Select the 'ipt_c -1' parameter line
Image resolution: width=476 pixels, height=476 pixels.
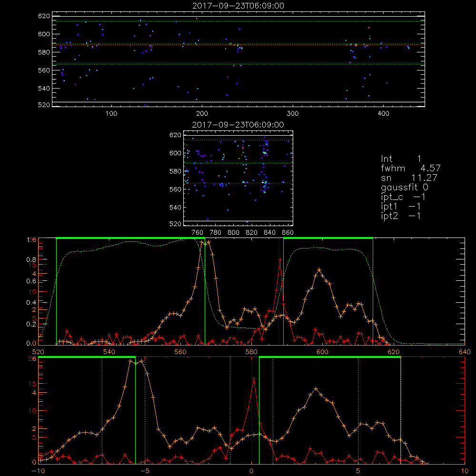[403, 197]
